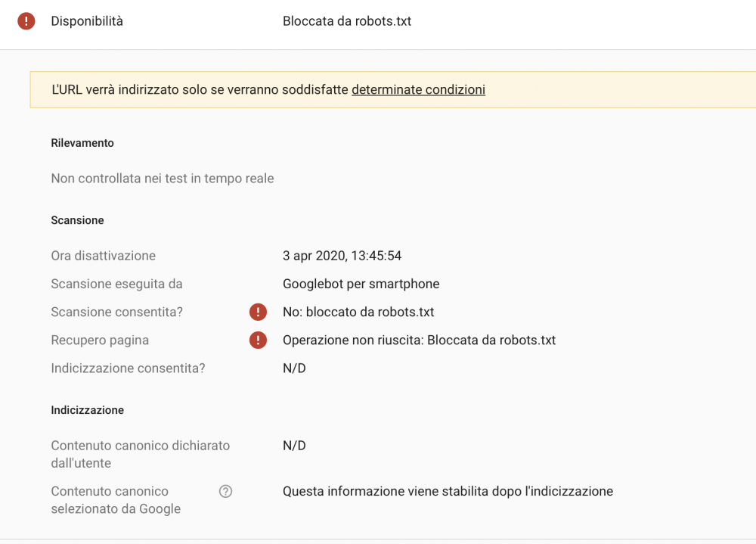Click the yellow conditions notice banner
Screen dimensions: 756x544
coord(378,89)
